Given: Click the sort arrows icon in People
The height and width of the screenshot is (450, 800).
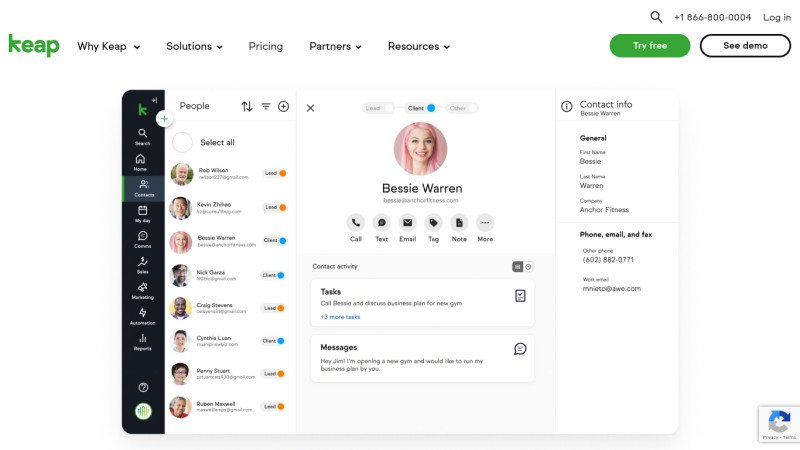Looking at the screenshot, I should pos(247,106).
